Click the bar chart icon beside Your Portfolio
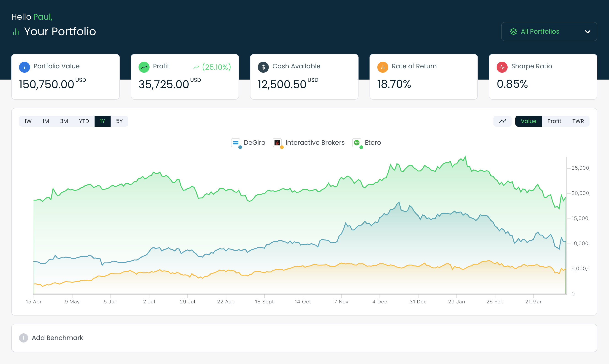This screenshot has height=364, width=609. pos(16,32)
